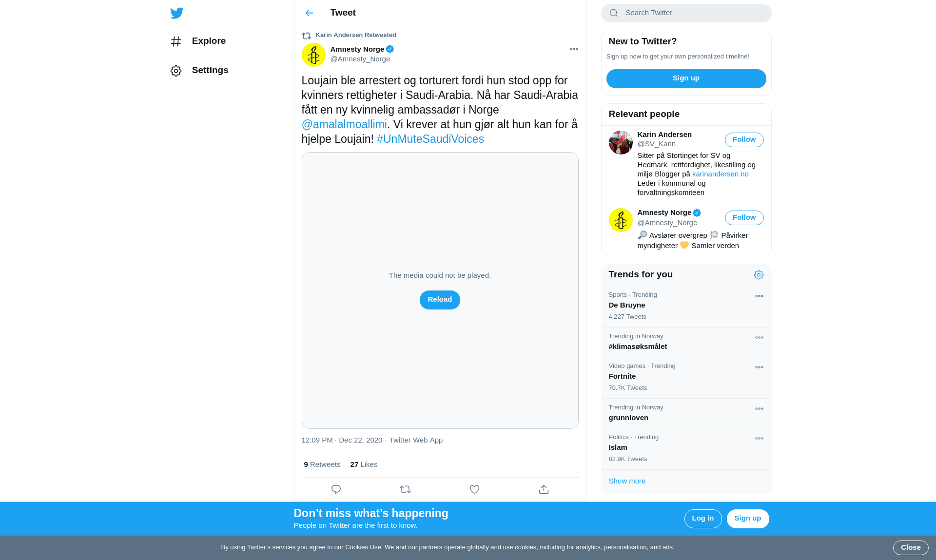Open the share tweet icon

point(544,489)
